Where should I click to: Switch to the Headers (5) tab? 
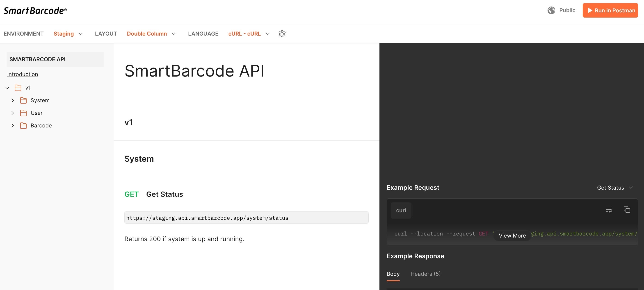pyautogui.click(x=425, y=274)
